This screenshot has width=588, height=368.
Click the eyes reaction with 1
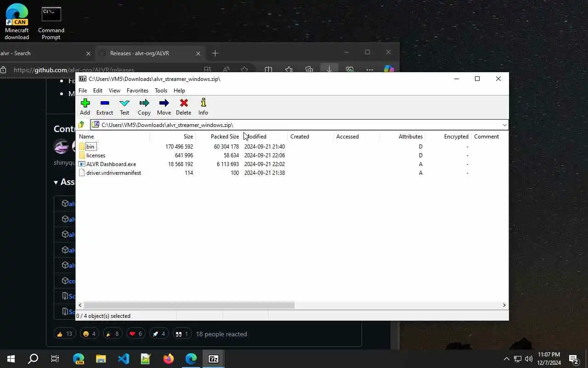(182, 334)
